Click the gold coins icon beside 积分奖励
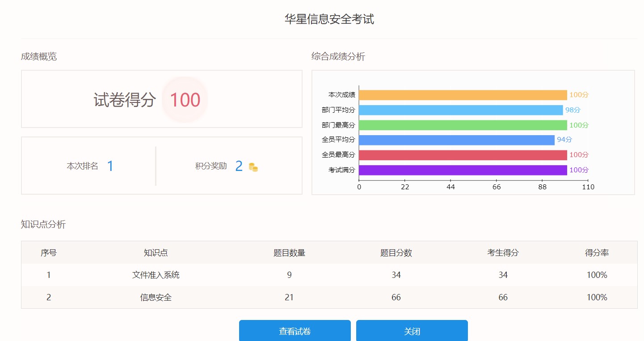Viewport: 644px width, 341px height. coord(253,167)
